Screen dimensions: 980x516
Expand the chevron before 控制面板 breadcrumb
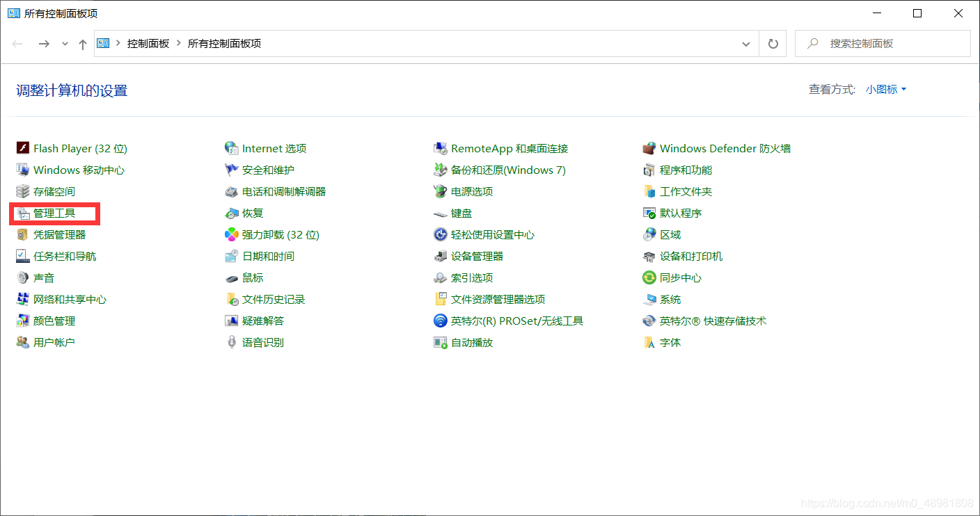pos(118,43)
